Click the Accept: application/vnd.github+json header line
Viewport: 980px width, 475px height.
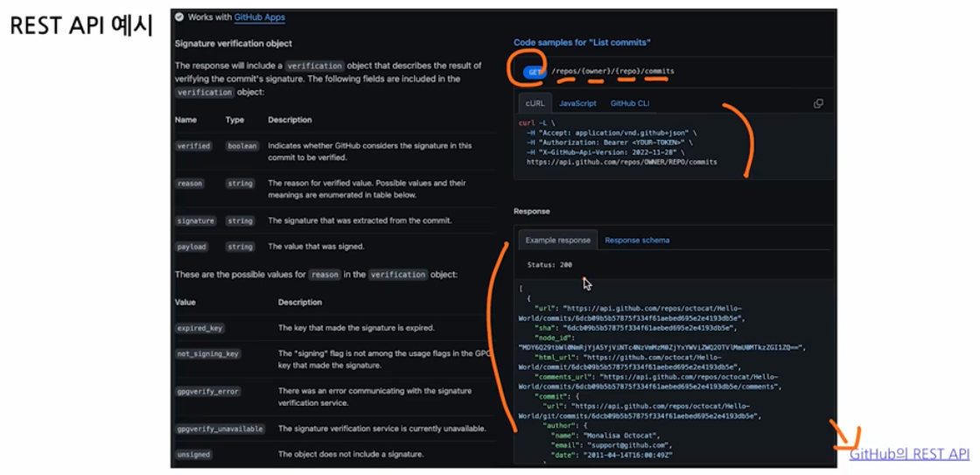(x=612, y=132)
